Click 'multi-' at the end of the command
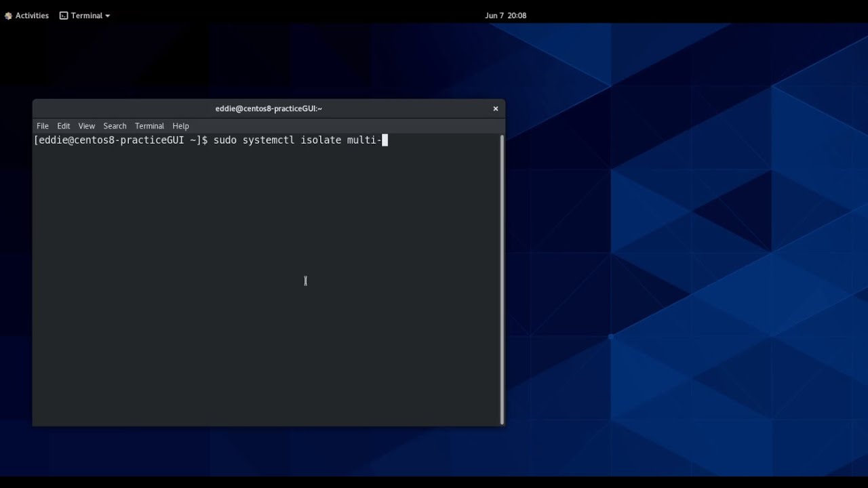 [x=364, y=140]
